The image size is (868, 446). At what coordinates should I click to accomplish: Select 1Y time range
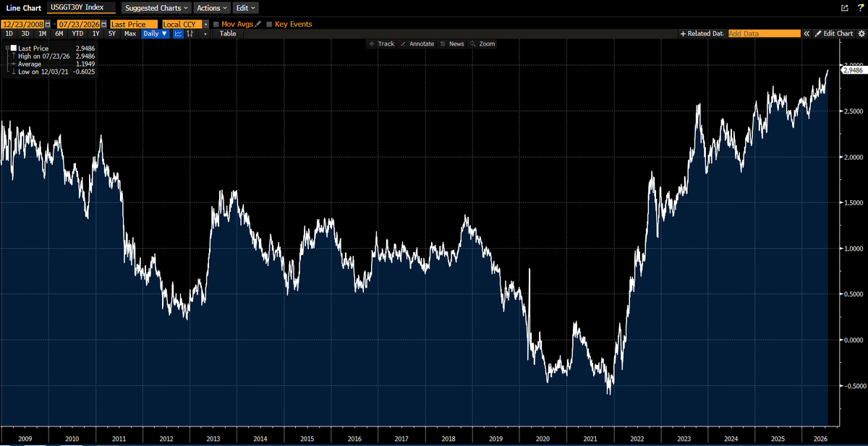95,33
